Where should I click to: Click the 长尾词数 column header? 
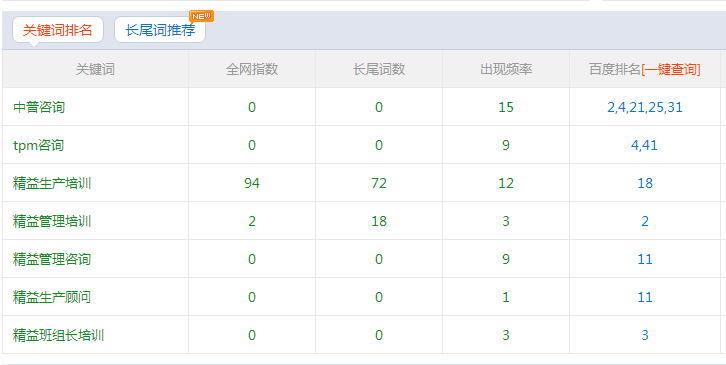(379, 69)
